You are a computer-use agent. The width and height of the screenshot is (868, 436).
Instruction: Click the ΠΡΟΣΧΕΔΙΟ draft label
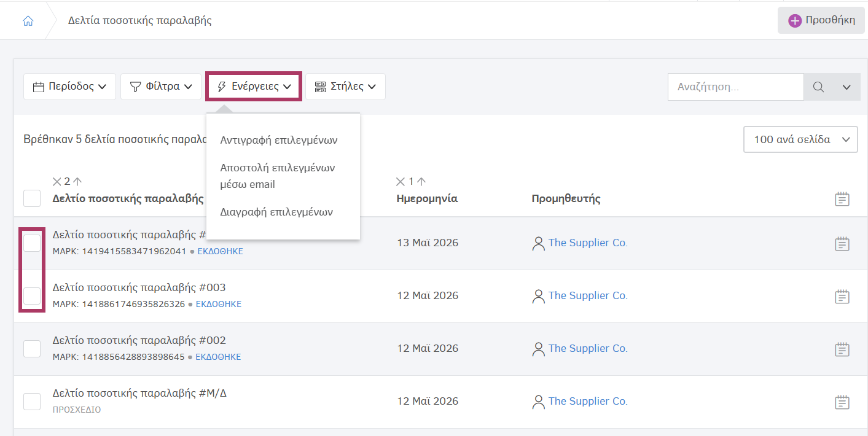77,410
